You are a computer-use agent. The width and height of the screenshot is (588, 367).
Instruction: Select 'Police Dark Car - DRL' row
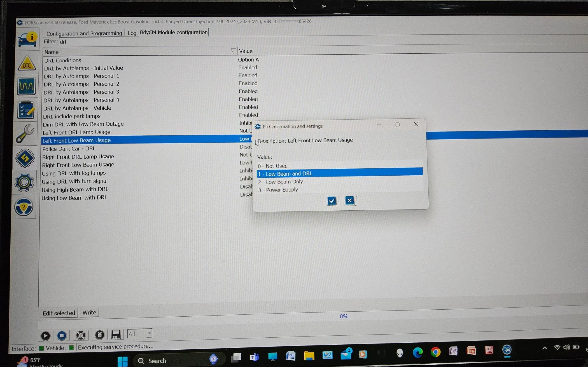tap(69, 149)
